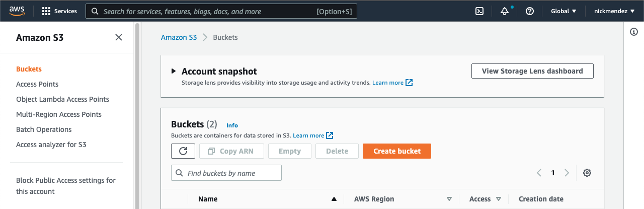Click View Storage Lens dashboard button
The height and width of the screenshot is (209, 644).
(532, 71)
